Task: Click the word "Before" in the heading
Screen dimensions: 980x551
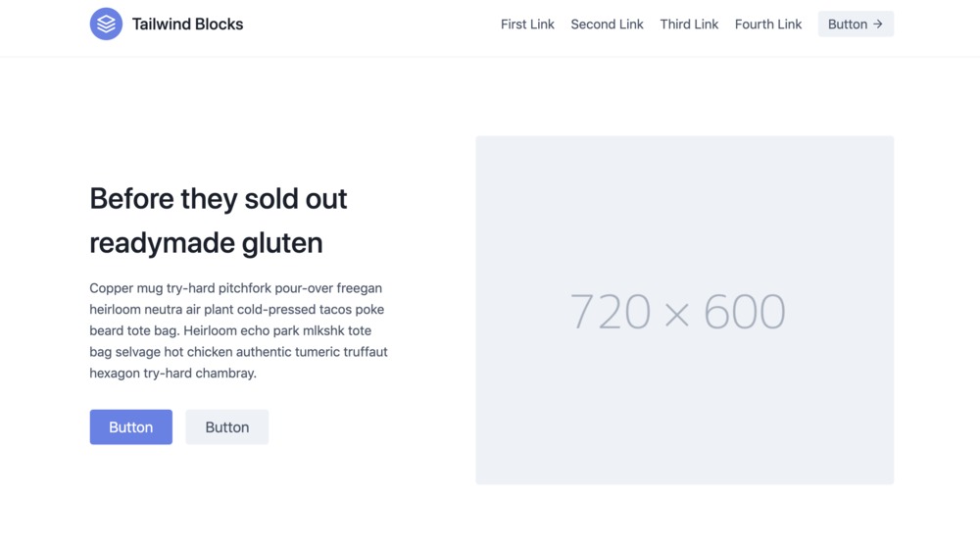Action: tap(131, 199)
